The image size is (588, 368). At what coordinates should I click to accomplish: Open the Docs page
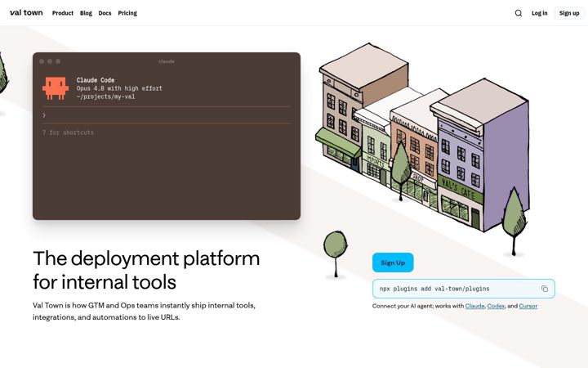[x=105, y=13]
